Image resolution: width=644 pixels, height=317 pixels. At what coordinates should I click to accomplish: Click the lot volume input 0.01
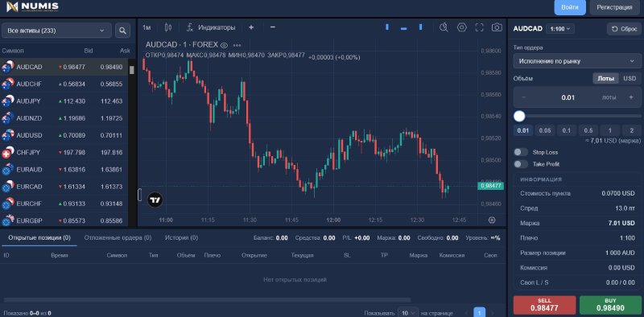568,97
